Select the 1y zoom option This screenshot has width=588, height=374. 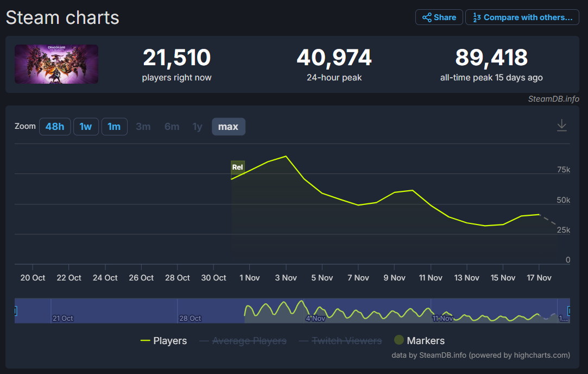(x=197, y=127)
